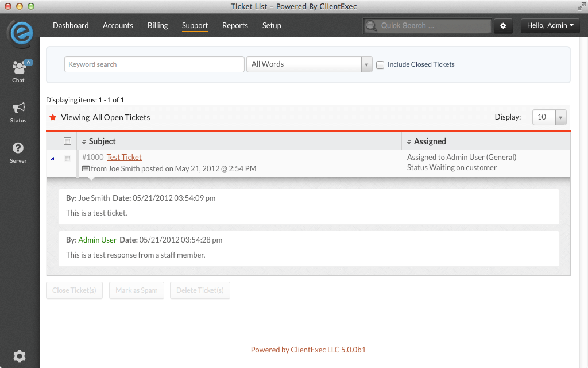Collapse the ticket #1000 row triangle
Viewport: 588px width, 368px height.
[x=53, y=158]
